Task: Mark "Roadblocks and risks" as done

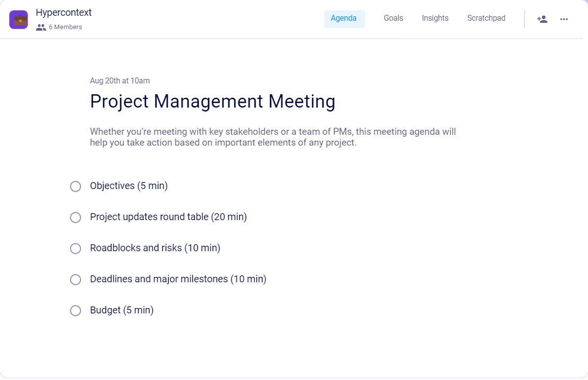Action: pos(75,249)
